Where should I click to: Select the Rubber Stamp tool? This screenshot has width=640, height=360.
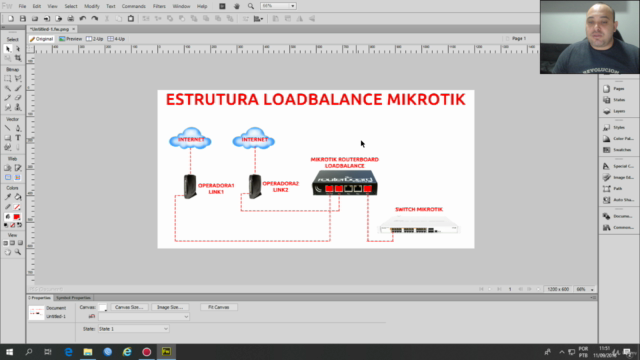(x=18, y=107)
